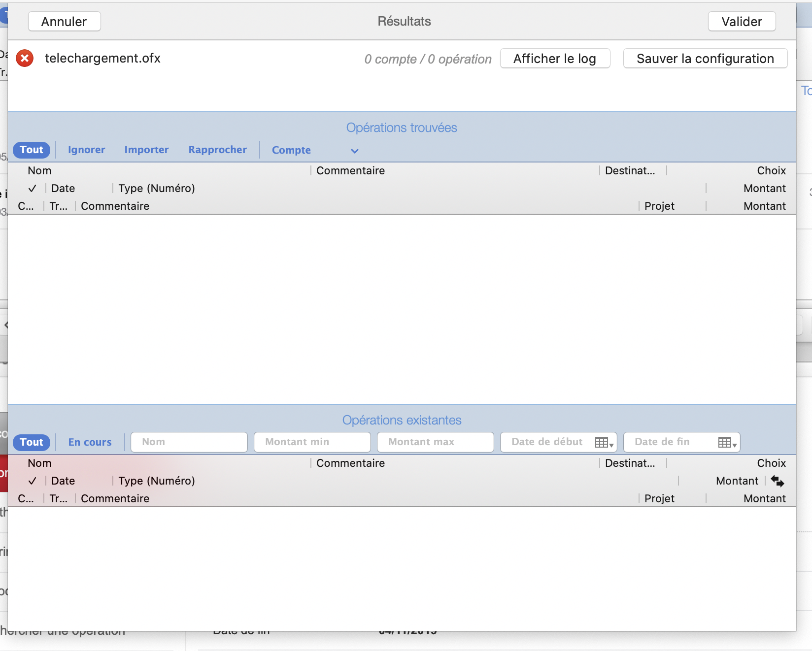Screen dimensions: 812x651
Task: Select the Tout filter in Opérations trouvées
Action: pos(32,150)
